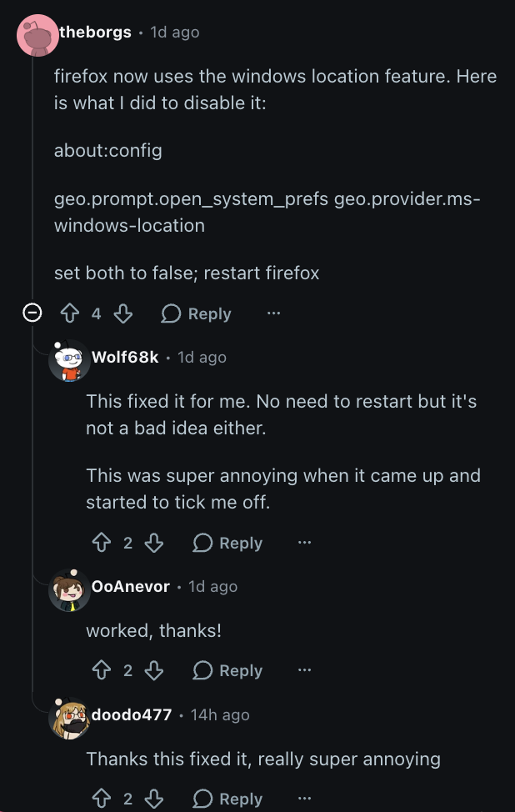This screenshot has height=812, width=515.
Task: Upvote OoAnevor's comment
Action: point(102,670)
